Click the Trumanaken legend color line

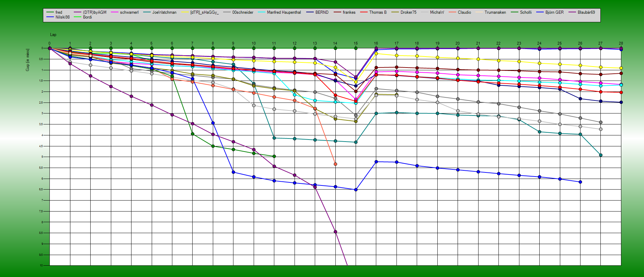(x=479, y=12)
